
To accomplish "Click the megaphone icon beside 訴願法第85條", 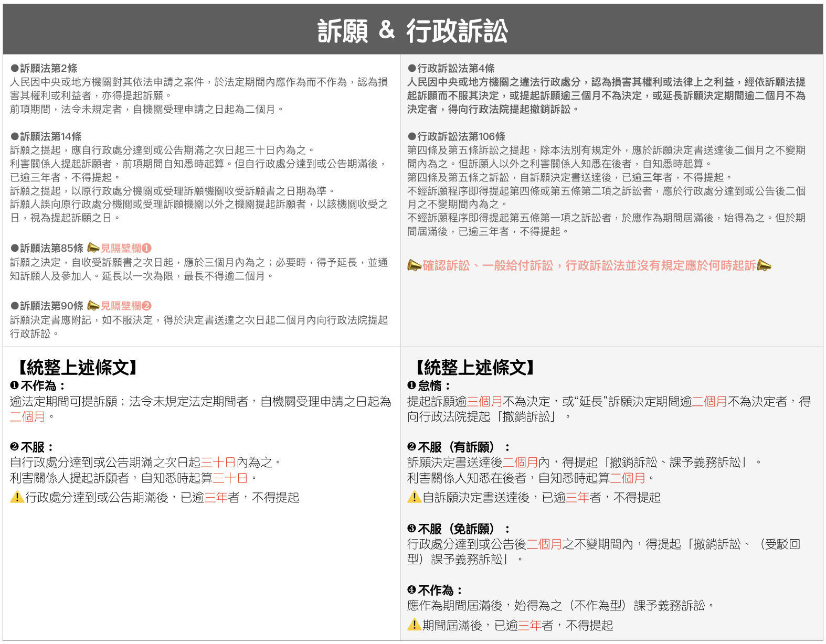I will point(93,248).
